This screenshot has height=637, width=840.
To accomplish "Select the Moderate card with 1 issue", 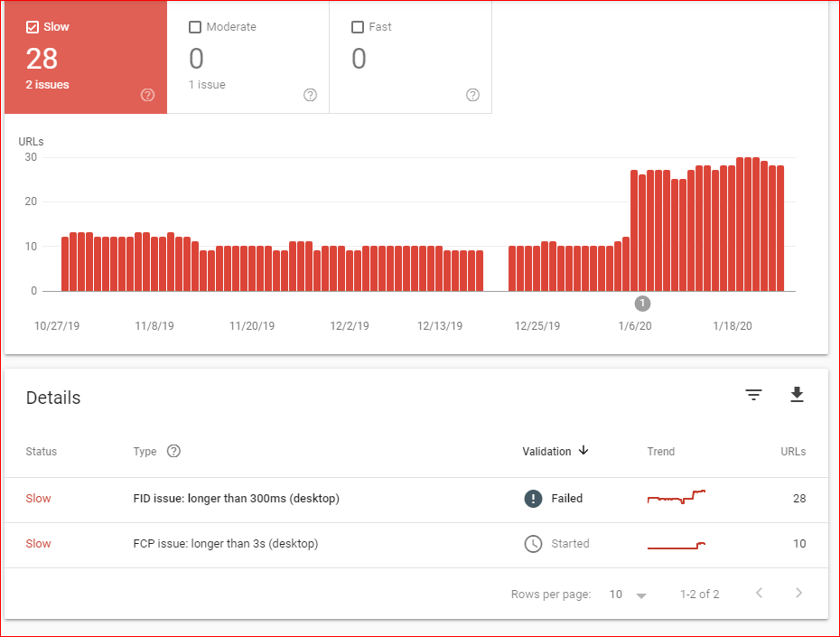I will [x=248, y=57].
